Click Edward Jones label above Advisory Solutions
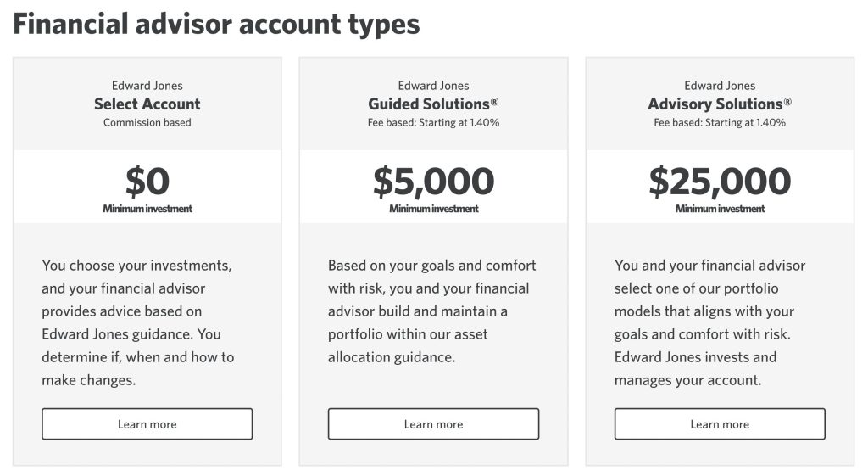Viewport: 868px width, 476px height. (x=720, y=86)
